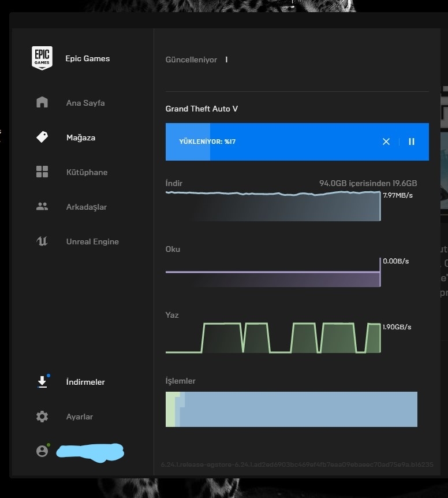Click the Ana Sayfa home icon
This screenshot has height=498, width=448.
pyautogui.click(x=42, y=102)
